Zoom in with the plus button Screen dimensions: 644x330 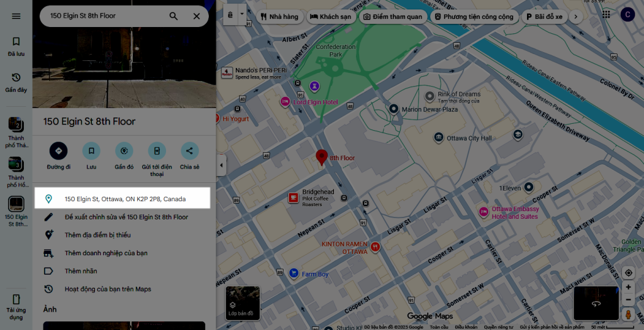[x=628, y=287]
